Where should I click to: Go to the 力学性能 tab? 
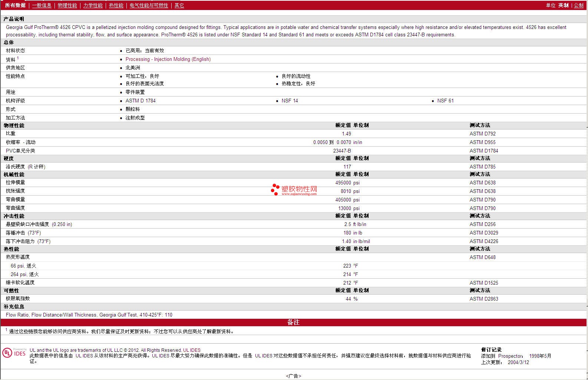(93, 5)
